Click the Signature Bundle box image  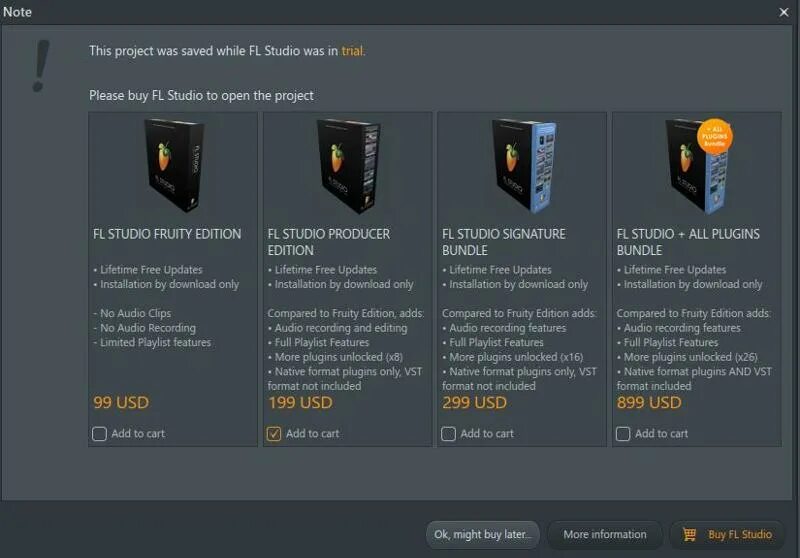coord(523,165)
